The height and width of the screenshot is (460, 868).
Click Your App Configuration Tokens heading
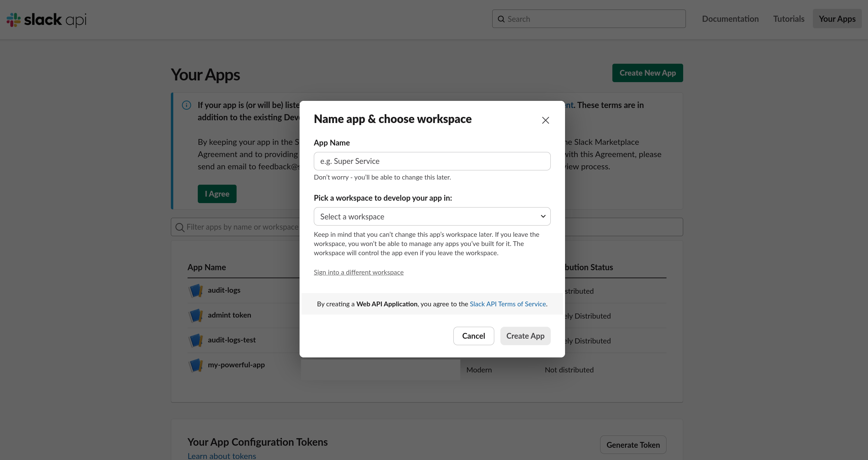tap(257, 442)
